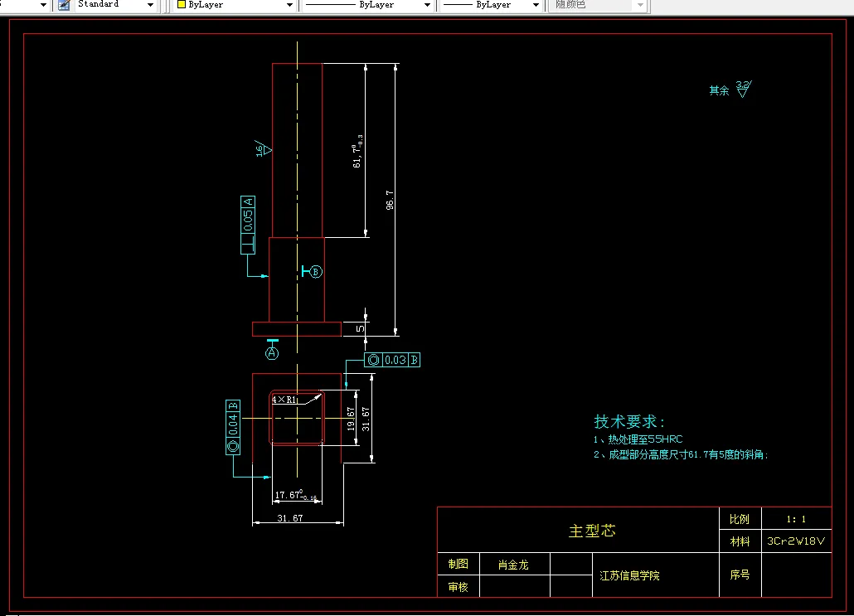
Task: Click the note about 61.7有5度的斜角
Action: tap(681, 454)
